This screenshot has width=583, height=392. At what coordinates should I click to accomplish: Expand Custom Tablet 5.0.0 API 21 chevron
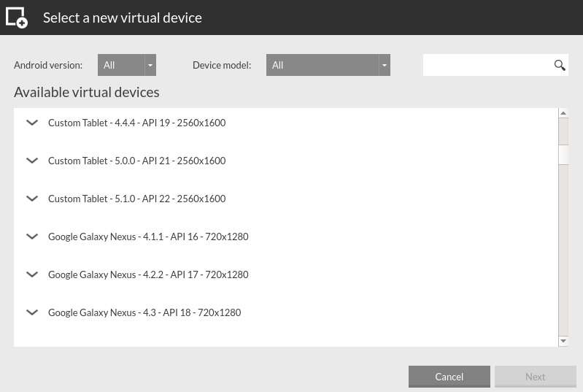point(32,161)
